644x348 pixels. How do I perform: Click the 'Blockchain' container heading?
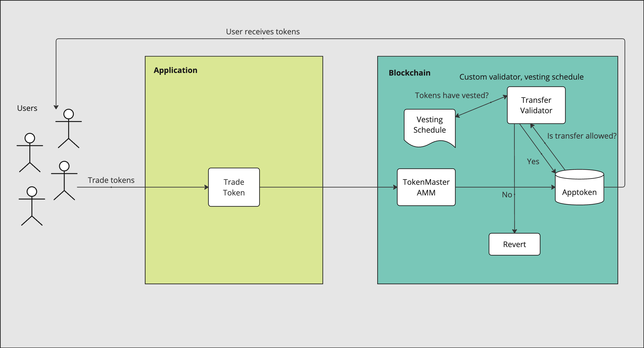(x=409, y=73)
